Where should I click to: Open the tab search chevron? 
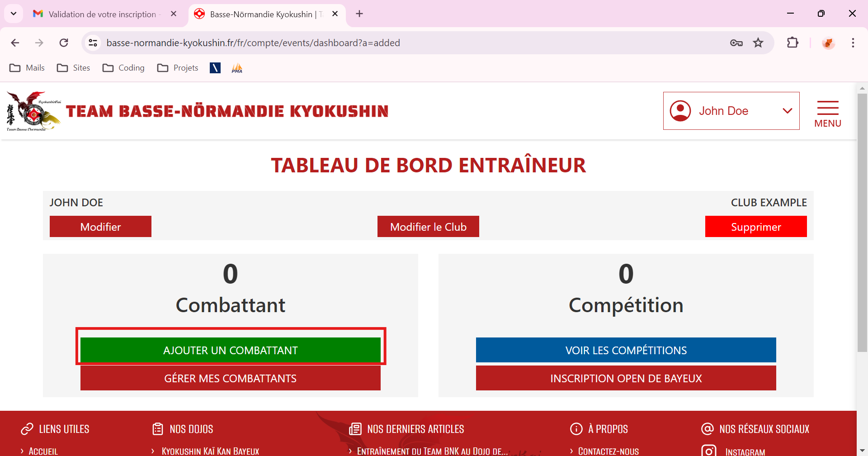click(14, 14)
